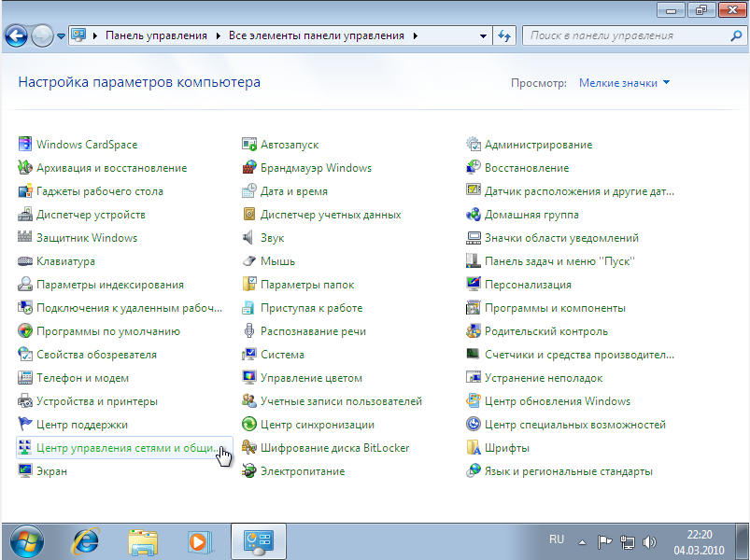Expand the arrow before Панель управления breadcrumb
Image resolution: width=750 pixels, height=560 pixels.
pos(95,35)
